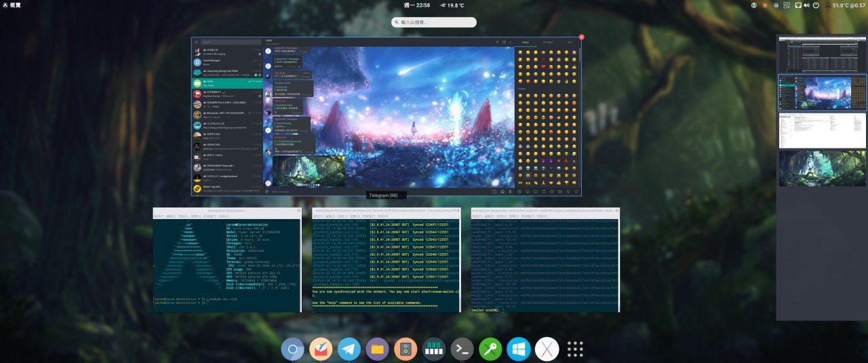Select the Telegram window preview
Screen dimensions: 868x363
tap(387, 117)
